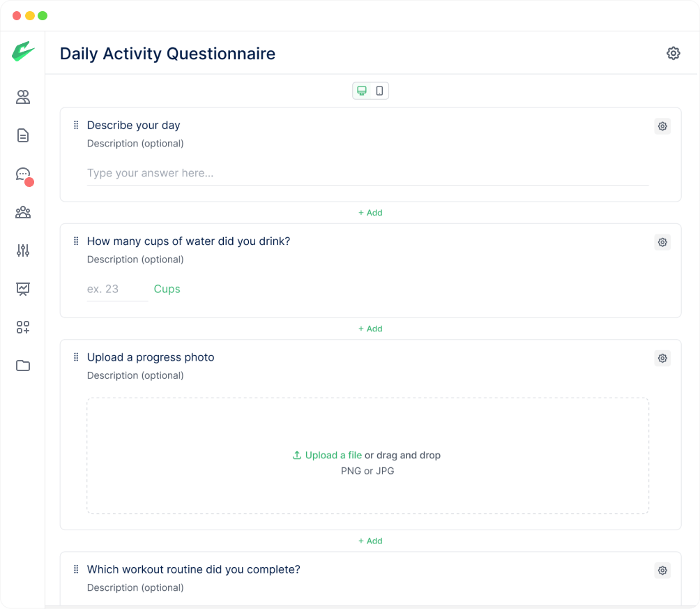Open questionnaire settings gear in header
The width and height of the screenshot is (700, 609).
pyautogui.click(x=673, y=53)
